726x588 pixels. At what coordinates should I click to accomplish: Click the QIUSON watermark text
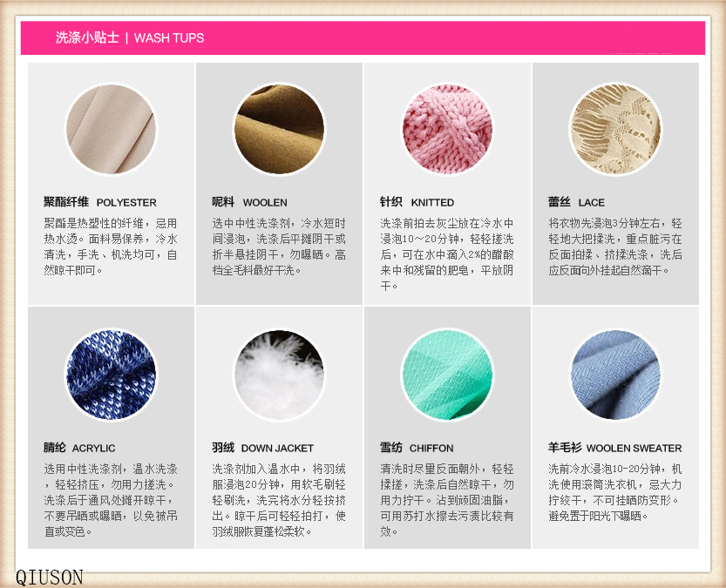(49, 578)
